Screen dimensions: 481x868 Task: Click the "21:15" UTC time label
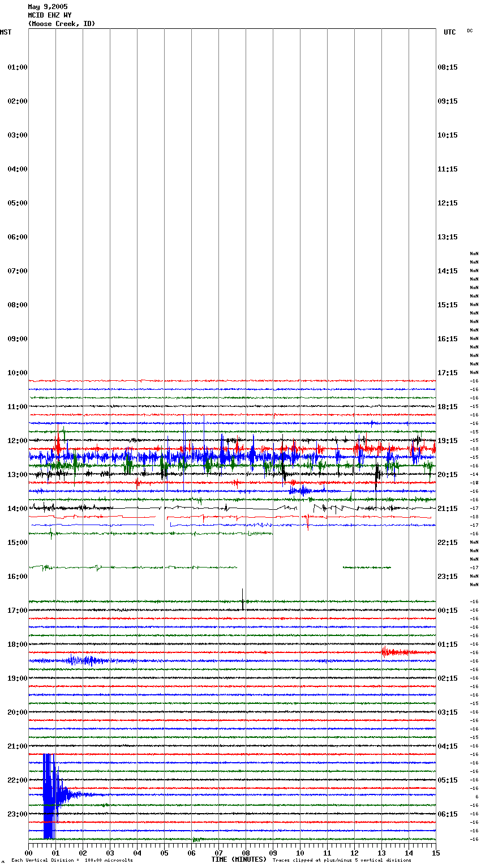[x=448, y=509]
